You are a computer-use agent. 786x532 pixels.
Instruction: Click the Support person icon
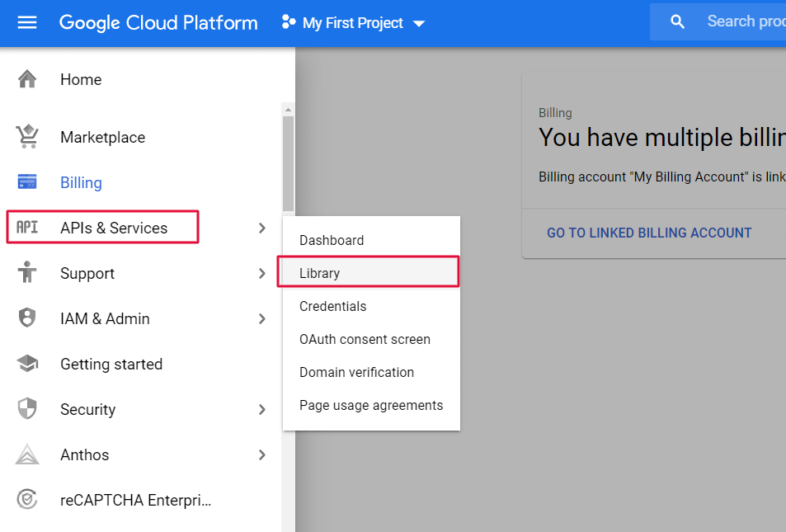[x=27, y=273]
